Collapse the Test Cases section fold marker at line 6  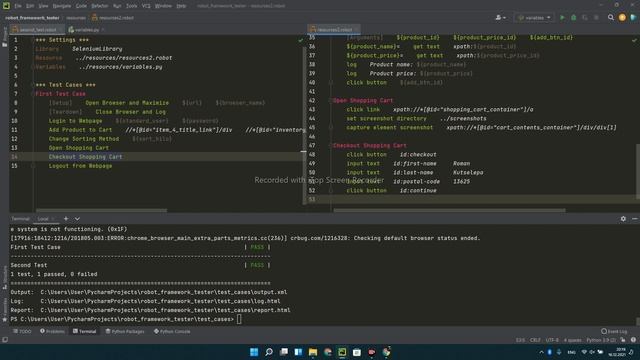tap(33, 85)
